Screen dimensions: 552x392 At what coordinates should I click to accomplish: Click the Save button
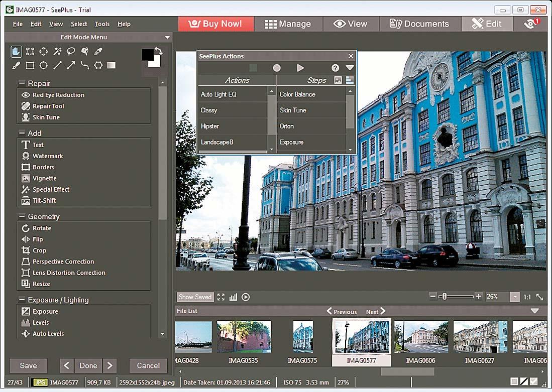click(28, 365)
